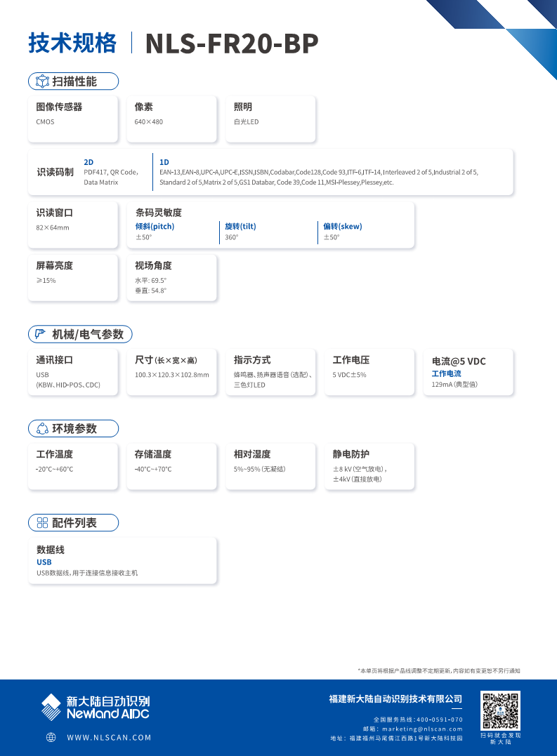This screenshot has width=557, height=756.
Task: Select the 三色灯LED text
Action: [249, 385]
